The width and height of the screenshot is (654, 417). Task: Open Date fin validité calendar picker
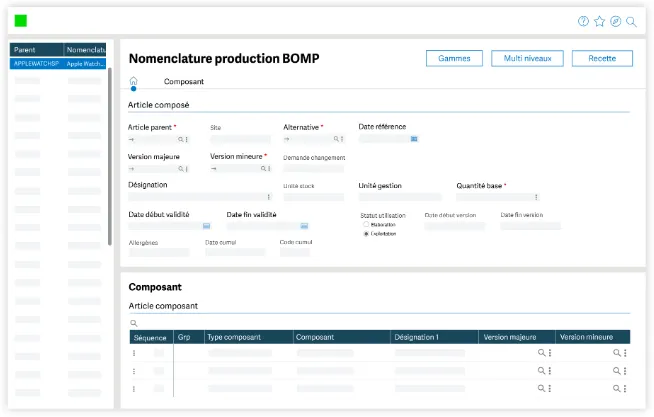pyautogui.click(x=304, y=226)
